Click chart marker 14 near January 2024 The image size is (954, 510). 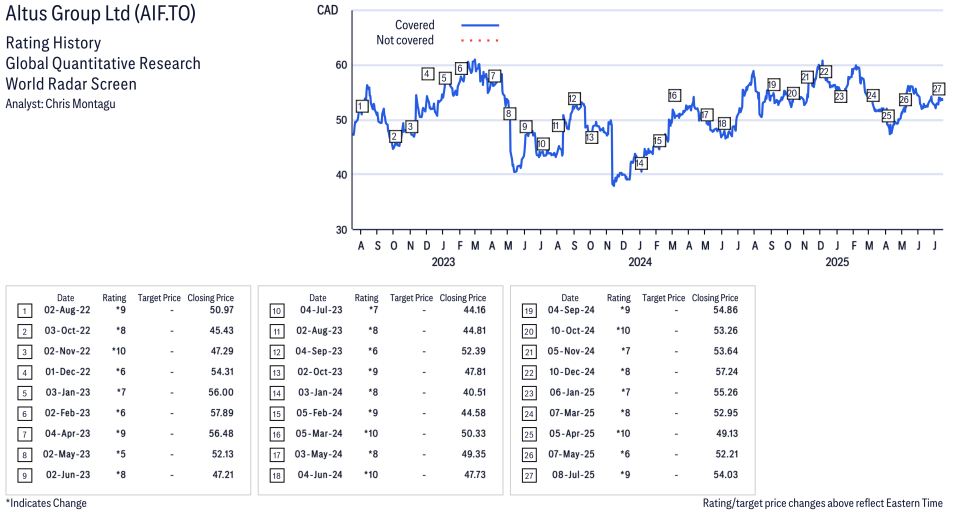click(640, 163)
